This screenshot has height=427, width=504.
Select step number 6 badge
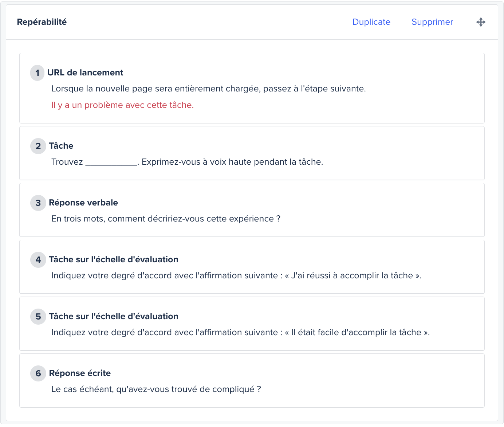click(x=38, y=373)
